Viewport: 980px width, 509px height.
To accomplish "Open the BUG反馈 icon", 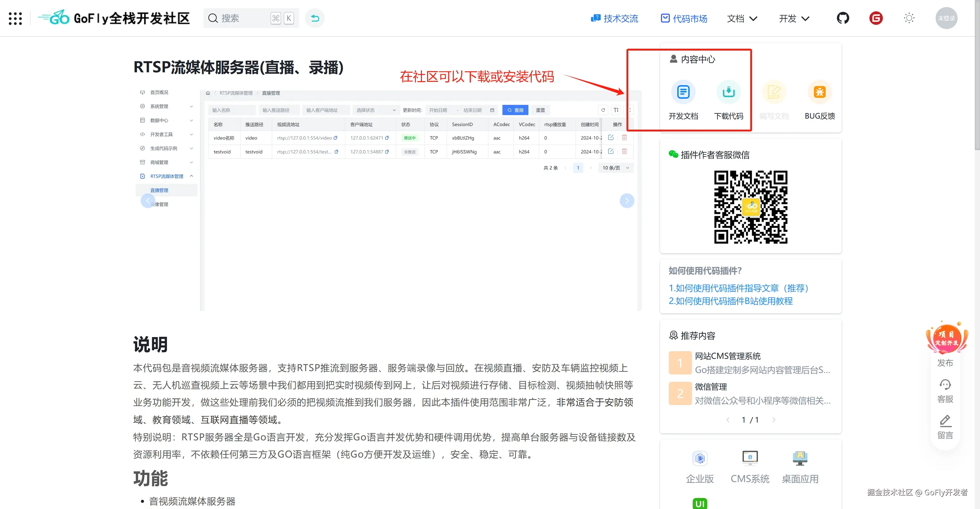I will pos(819,92).
